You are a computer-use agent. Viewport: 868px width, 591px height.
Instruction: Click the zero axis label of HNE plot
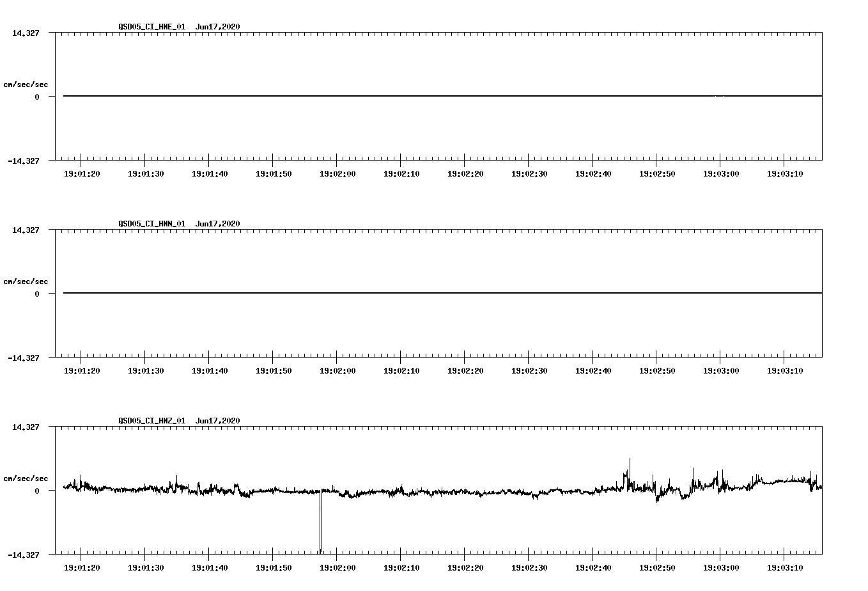tap(37, 97)
